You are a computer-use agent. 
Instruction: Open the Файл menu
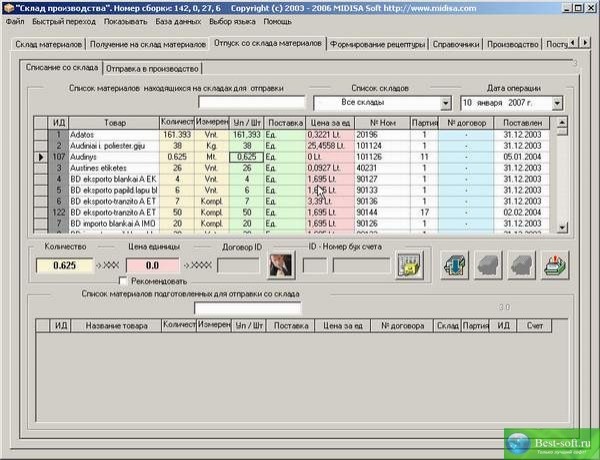(x=15, y=21)
